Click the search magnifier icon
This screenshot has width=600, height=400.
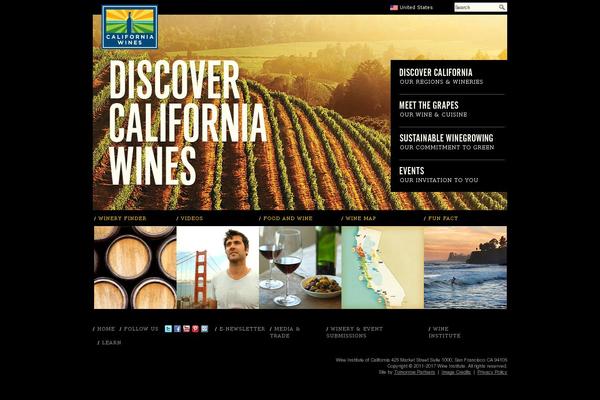502,7
